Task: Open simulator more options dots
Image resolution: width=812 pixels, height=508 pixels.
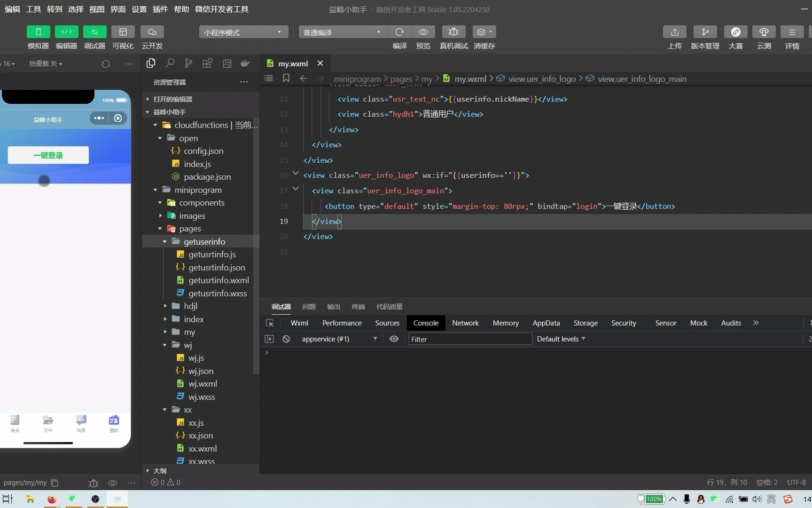Action: coord(129,64)
